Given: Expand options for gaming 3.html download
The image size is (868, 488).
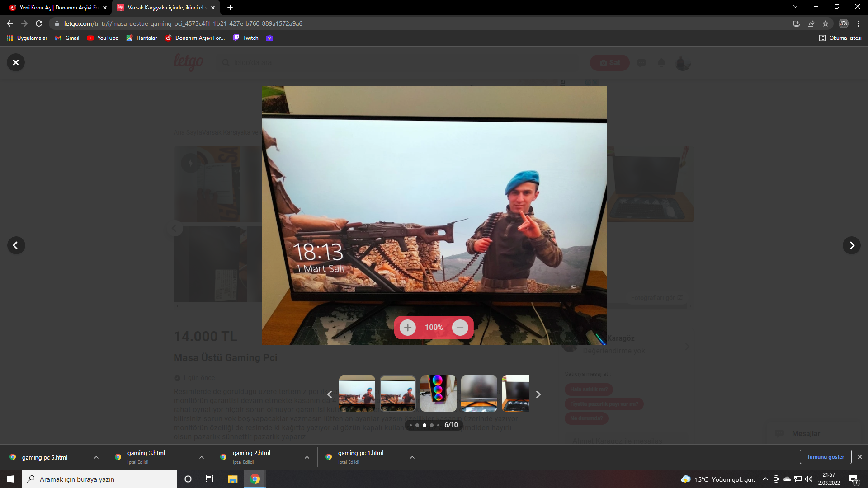Looking at the screenshot, I should tap(202, 457).
